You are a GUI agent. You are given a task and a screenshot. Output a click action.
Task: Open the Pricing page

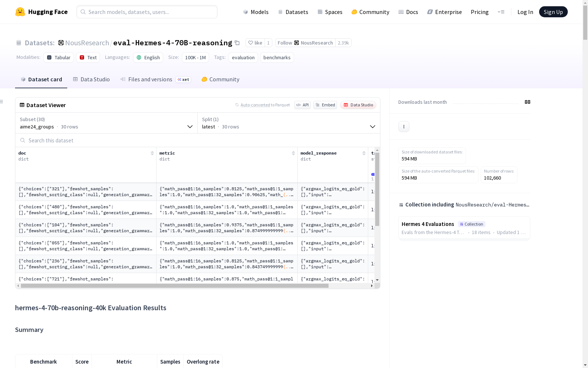tap(480, 12)
